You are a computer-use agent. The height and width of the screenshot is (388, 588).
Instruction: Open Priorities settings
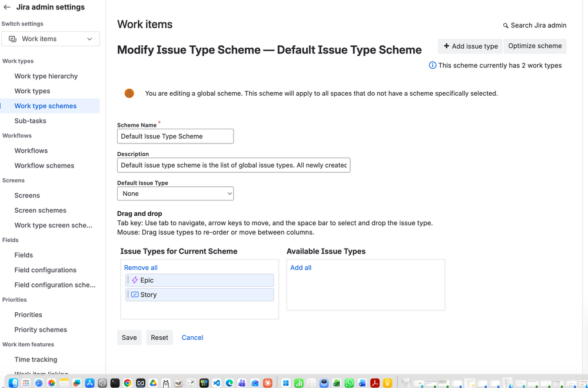click(28, 315)
